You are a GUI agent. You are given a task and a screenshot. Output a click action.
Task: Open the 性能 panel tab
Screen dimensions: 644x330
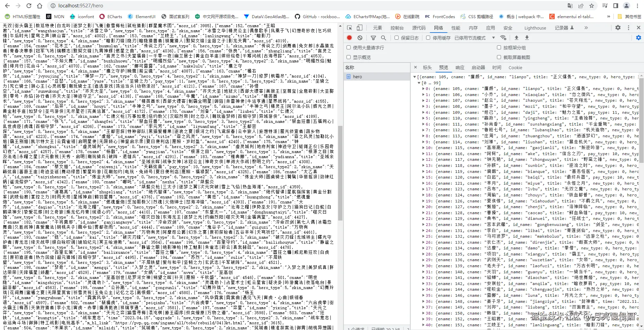456,28
